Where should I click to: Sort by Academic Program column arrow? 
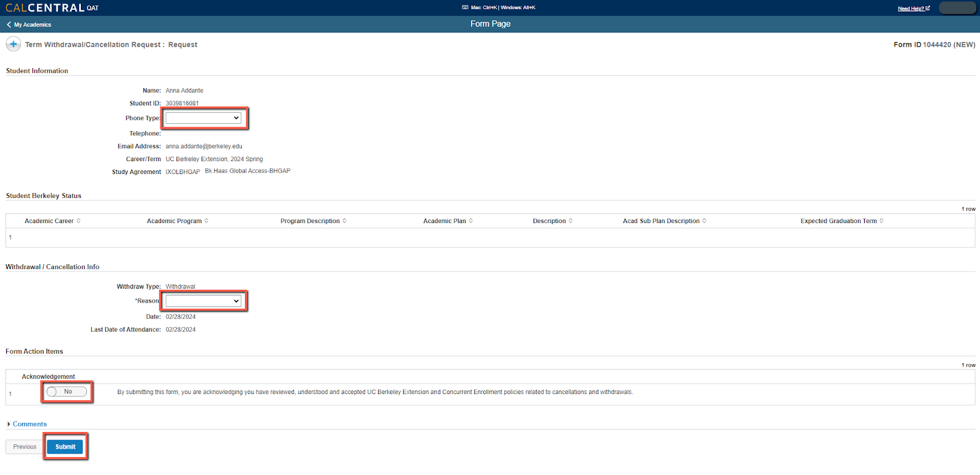point(206,221)
